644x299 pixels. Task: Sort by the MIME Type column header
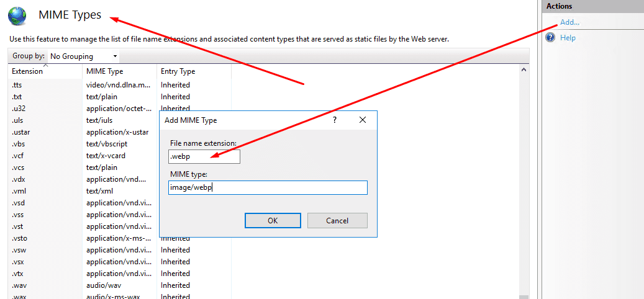(119, 71)
